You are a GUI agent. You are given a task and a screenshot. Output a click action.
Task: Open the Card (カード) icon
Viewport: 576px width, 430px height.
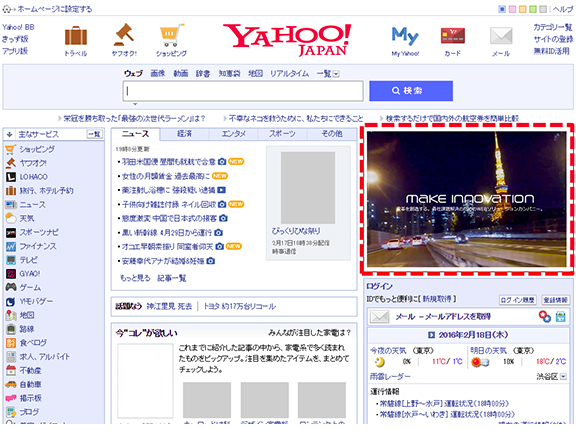click(453, 36)
